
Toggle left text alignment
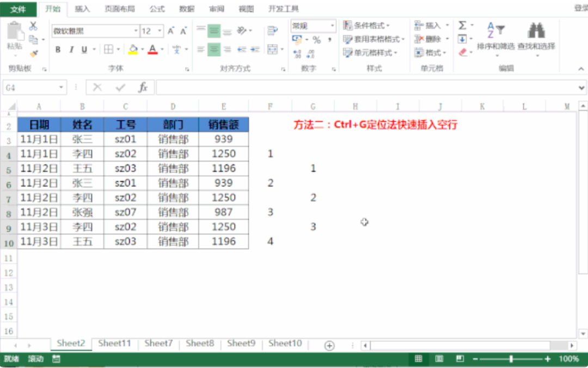point(201,49)
